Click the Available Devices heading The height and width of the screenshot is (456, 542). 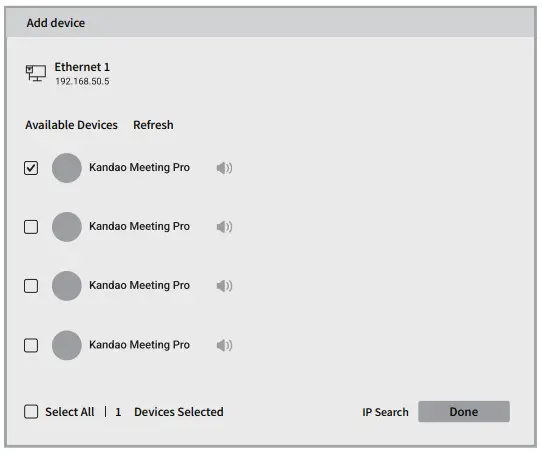pyautogui.click(x=72, y=125)
